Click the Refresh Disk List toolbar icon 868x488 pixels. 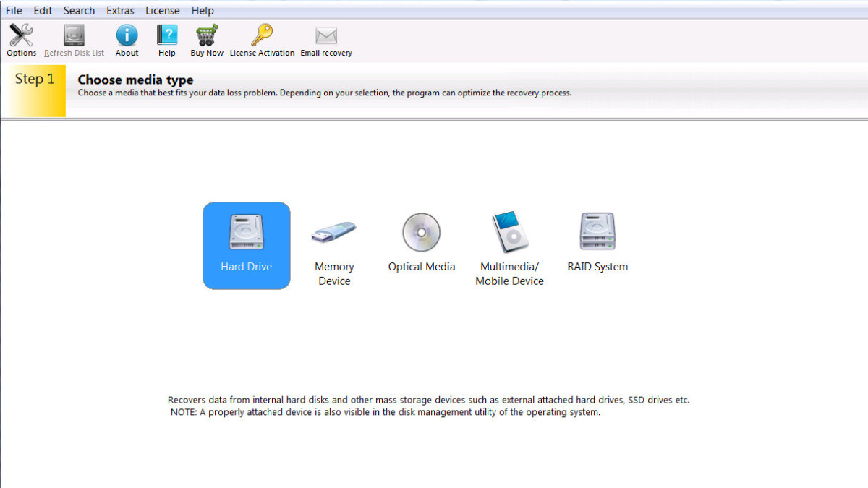pos(74,36)
